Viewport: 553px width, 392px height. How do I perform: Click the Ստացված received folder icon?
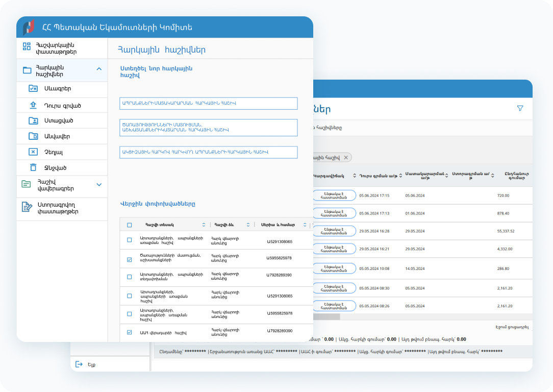pos(33,120)
